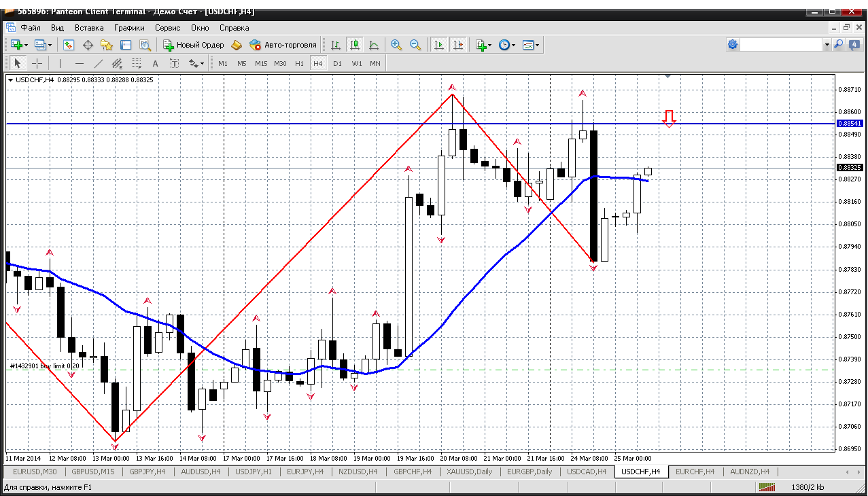The height and width of the screenshot is (496, 868).
Task: Toggle the Авто-торговля button
Action: tap(283, 45)
